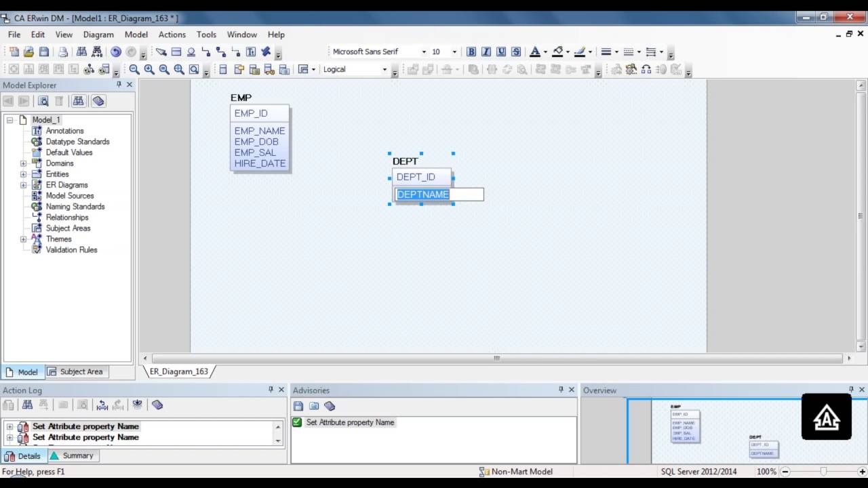The image size is (868, 488).
Task: Click the EMP_SAL attribute in the EMP entity
Action: point(255,152)
